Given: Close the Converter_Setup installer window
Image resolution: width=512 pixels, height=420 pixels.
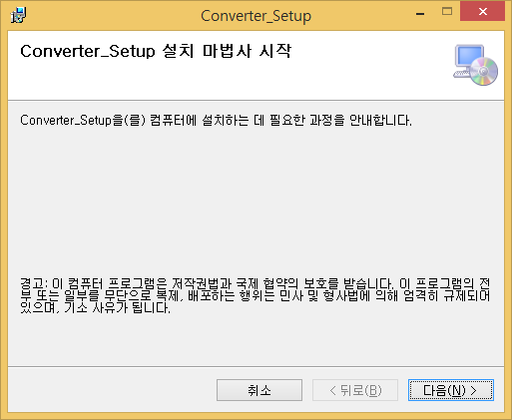Looking at the screenshot, I should [482, 12].
